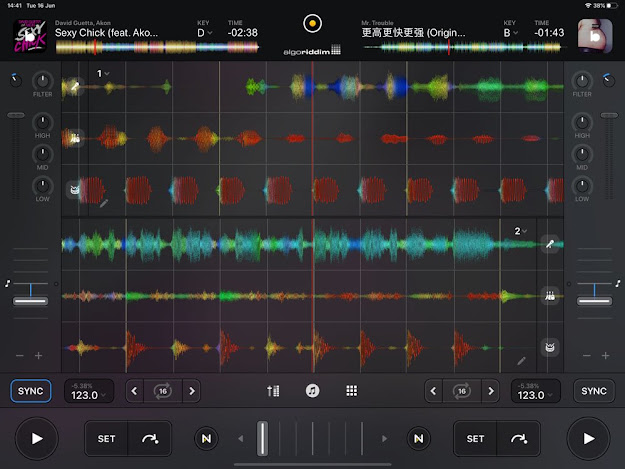The width and height of the screenshot is (625, 469).
Task: Tap deck 1 pitch bend minus button
Action: tap(20, 355)
